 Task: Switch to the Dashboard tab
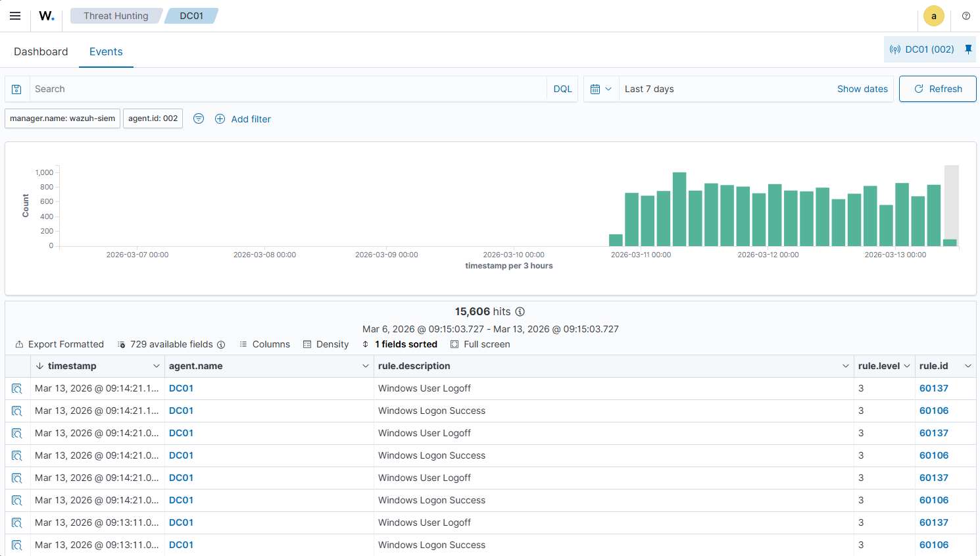[x=41, y=51]
